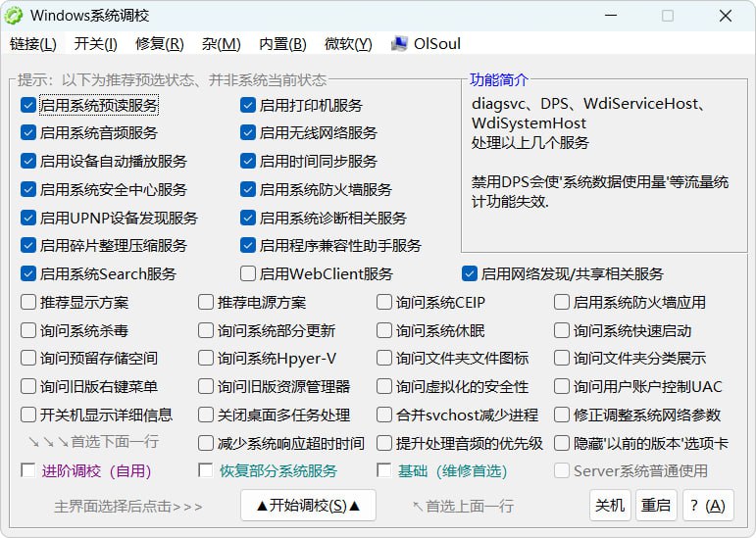
Task: Open the 微软(Y) menu
Action: (348, 44)
